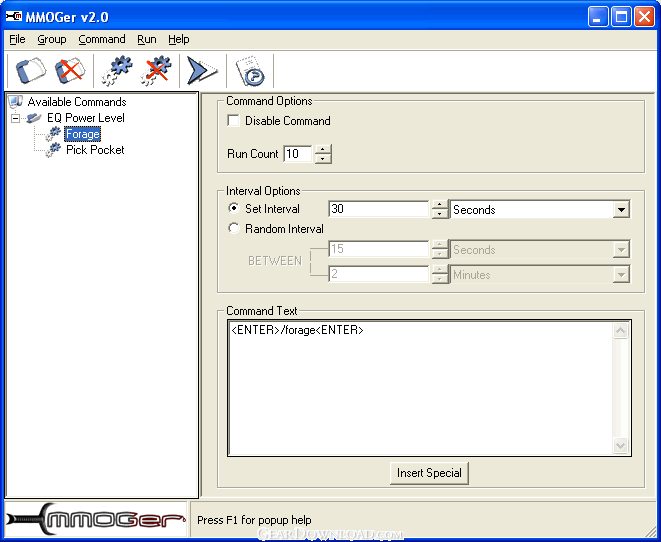Open the Run menu
Screen dimensions: 661x542
147,39
